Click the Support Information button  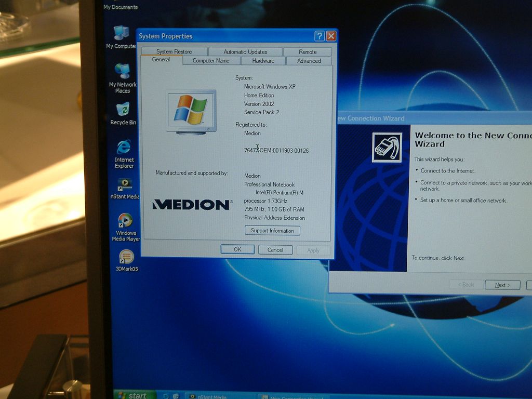tap(272, 231)
